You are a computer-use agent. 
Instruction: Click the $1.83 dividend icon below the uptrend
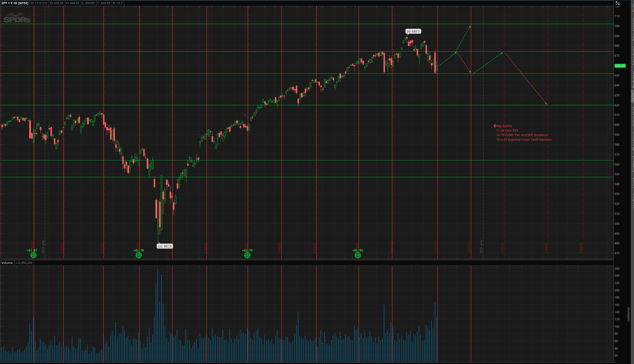(x=358, y=255)
